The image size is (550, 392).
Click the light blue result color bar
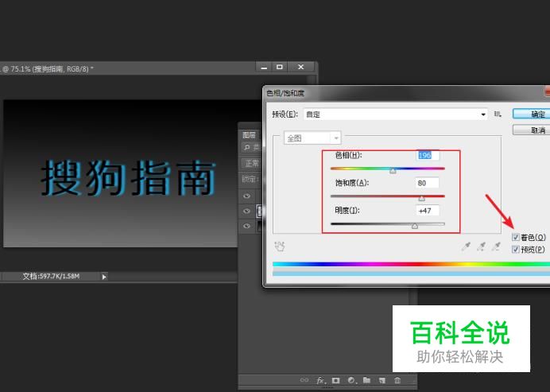411,274
